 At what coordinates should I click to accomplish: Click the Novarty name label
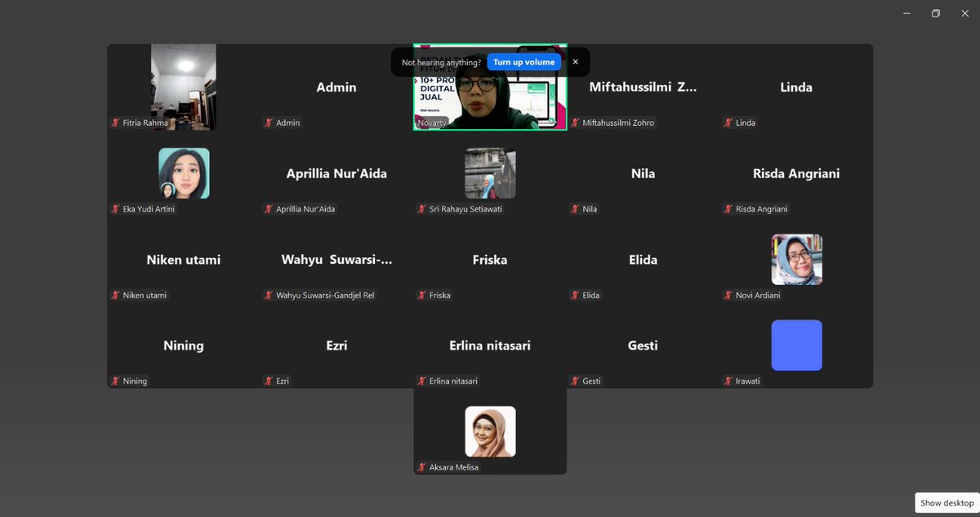pos(432,123)
